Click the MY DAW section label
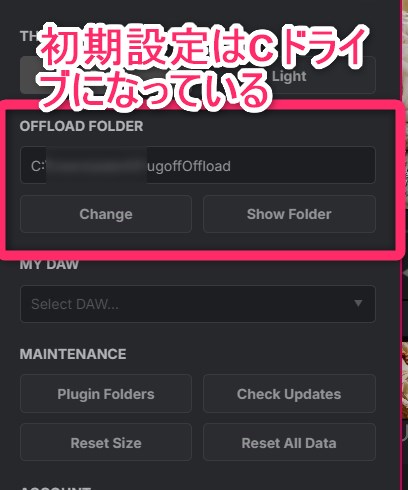The image size is (408, 490). (x=49, y=265)
